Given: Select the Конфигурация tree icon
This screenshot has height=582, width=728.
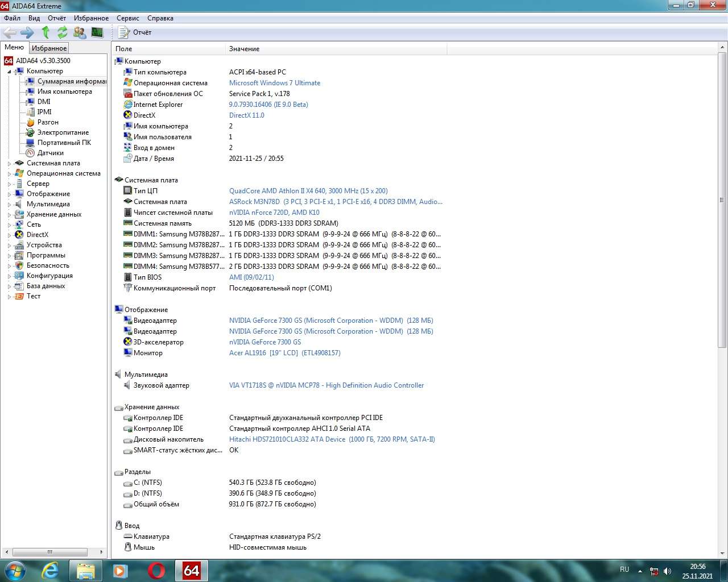Looking at the screenshot, I should coord(19,276).
